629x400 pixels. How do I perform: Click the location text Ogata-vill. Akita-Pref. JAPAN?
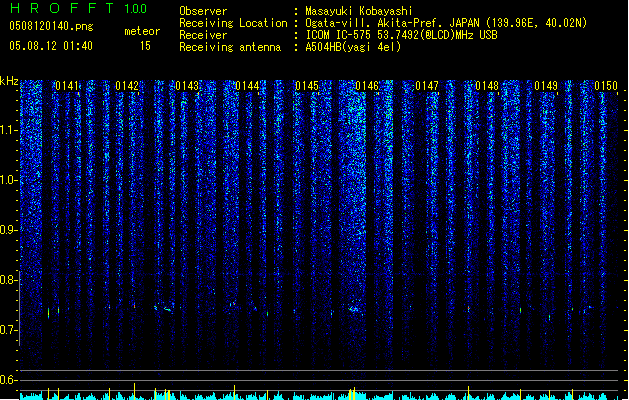pyautogui.click(x=392, y=23)
